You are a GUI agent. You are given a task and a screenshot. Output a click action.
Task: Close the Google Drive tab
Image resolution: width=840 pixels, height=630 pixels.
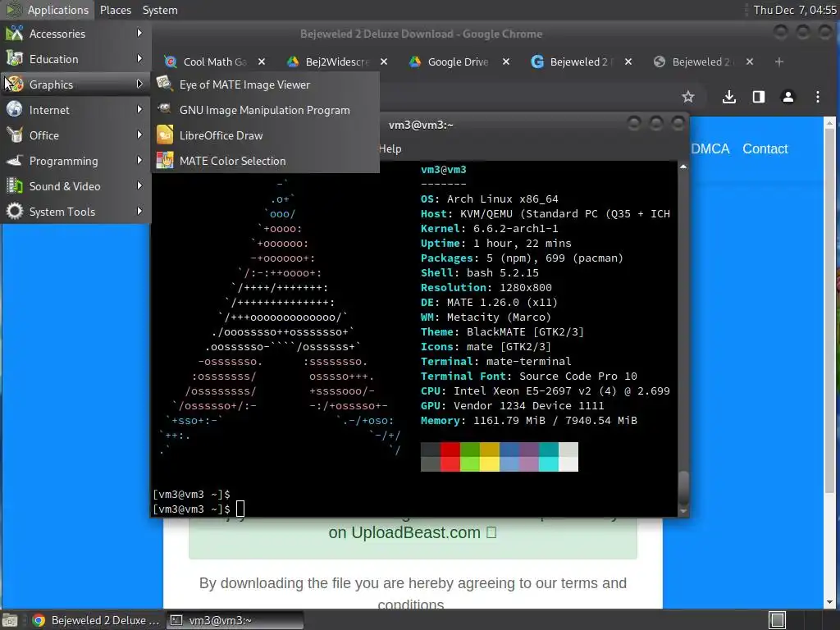click(505, 62)
